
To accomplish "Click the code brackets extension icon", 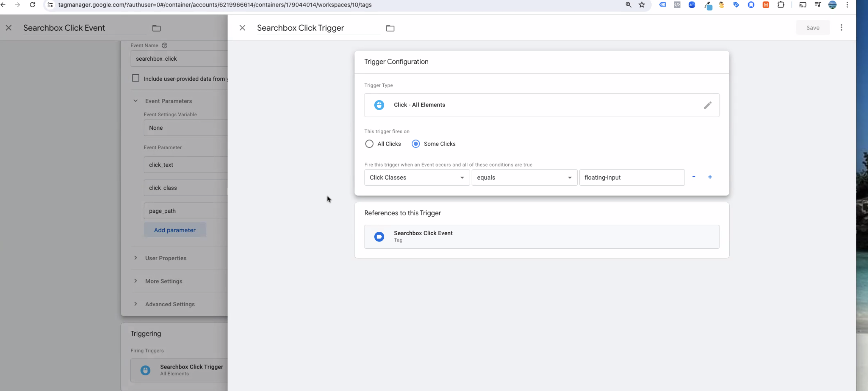I will click(x=677, y=5).
